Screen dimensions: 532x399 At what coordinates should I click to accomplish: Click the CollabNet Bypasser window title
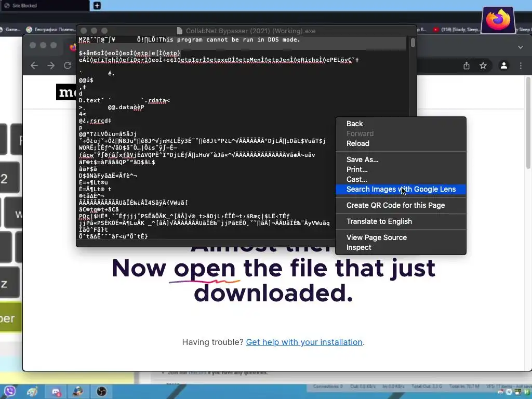[251, 31]
